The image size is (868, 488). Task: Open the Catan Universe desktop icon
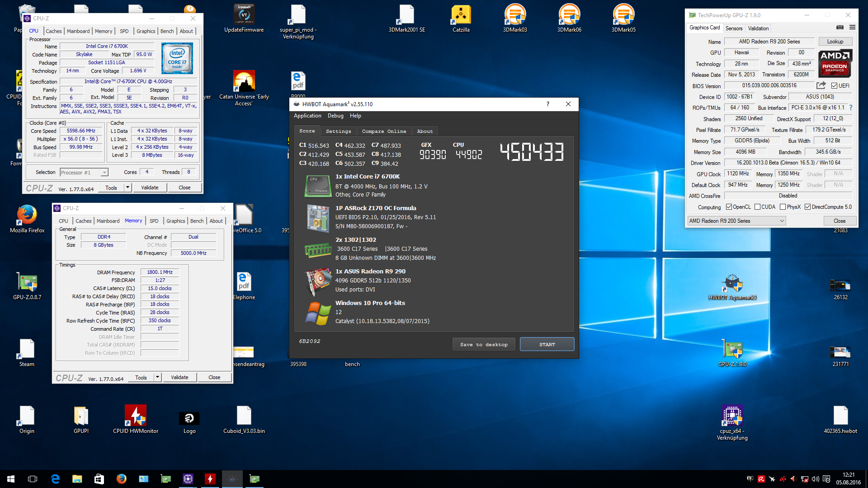(244, 89)
